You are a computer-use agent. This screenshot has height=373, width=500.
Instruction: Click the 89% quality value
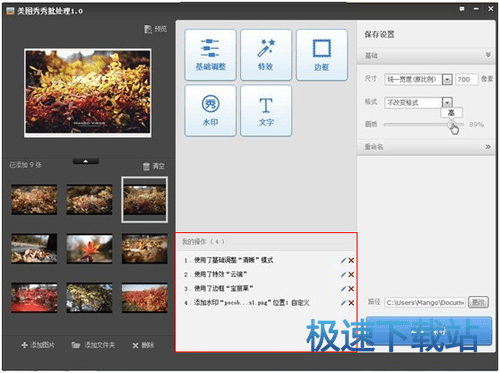pos(476,125)
